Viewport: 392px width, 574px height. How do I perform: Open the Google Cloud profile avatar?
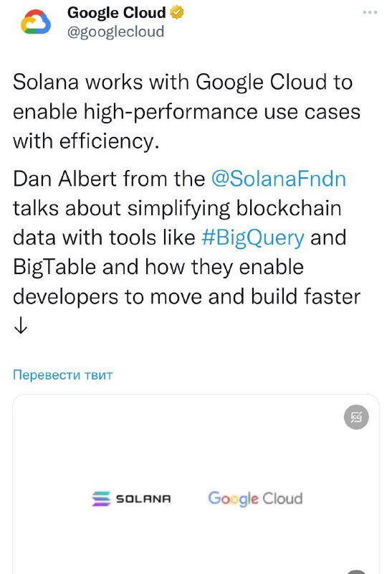click(x=35, y=22)
